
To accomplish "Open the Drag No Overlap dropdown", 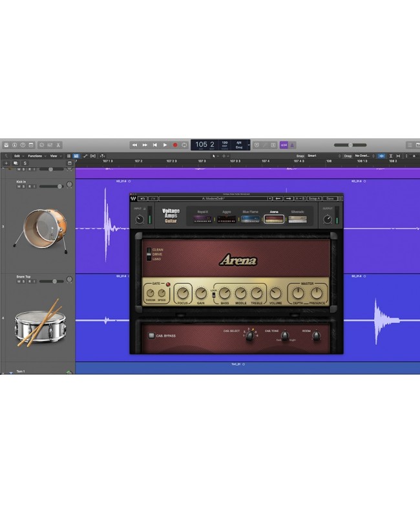I will [x=364, y=156].
